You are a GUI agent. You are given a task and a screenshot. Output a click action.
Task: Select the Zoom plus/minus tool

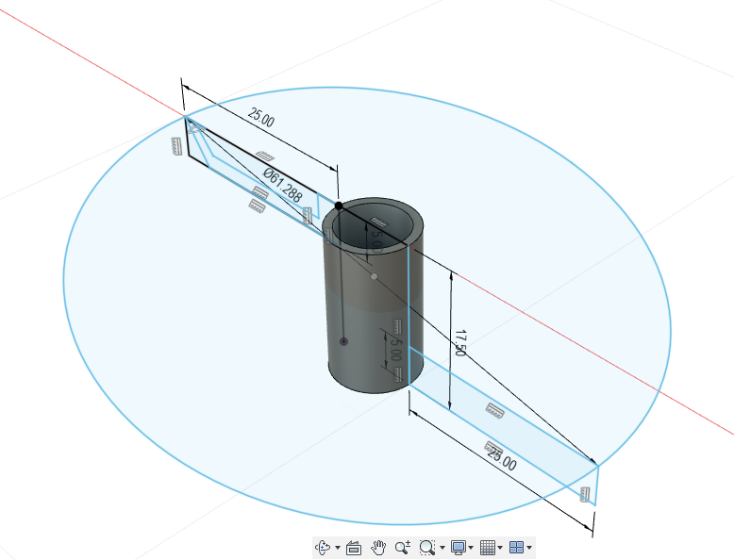[403, 547]
